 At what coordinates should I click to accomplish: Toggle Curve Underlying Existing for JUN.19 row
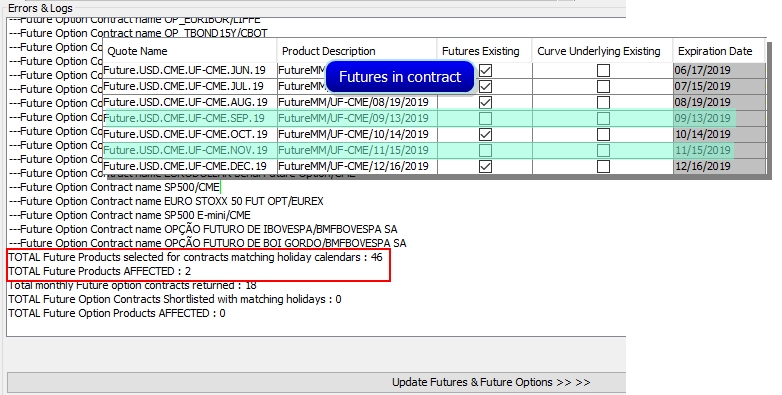point(603,71)
